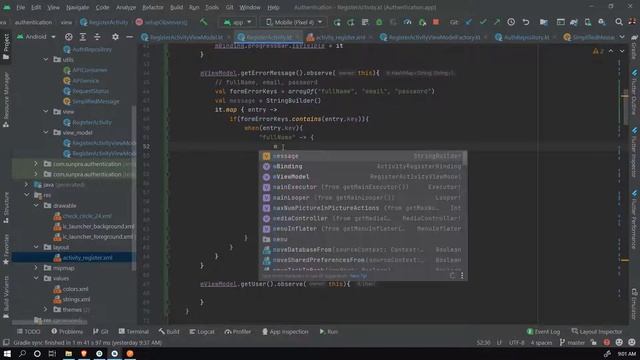Image resolution: width=640 pixels, height=360 pixels.
Task: Select mViewModel completion suggestion
Action: (362, 177)
